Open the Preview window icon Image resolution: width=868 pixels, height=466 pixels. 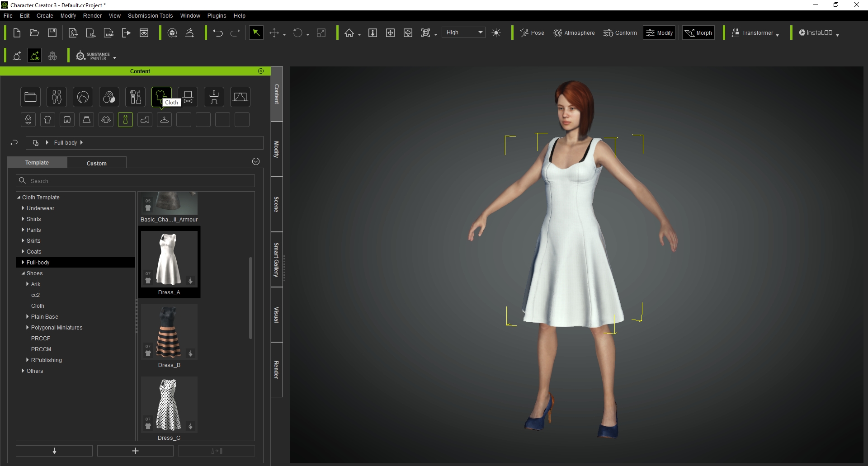[144, 33]
